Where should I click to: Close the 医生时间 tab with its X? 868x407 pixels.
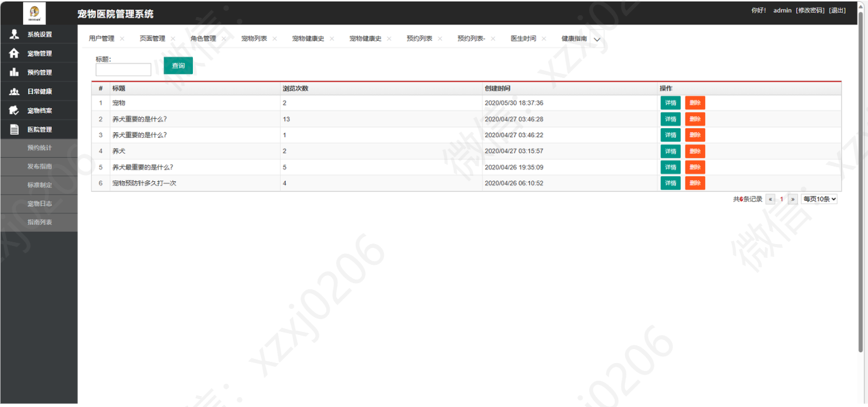pos(544,38)
